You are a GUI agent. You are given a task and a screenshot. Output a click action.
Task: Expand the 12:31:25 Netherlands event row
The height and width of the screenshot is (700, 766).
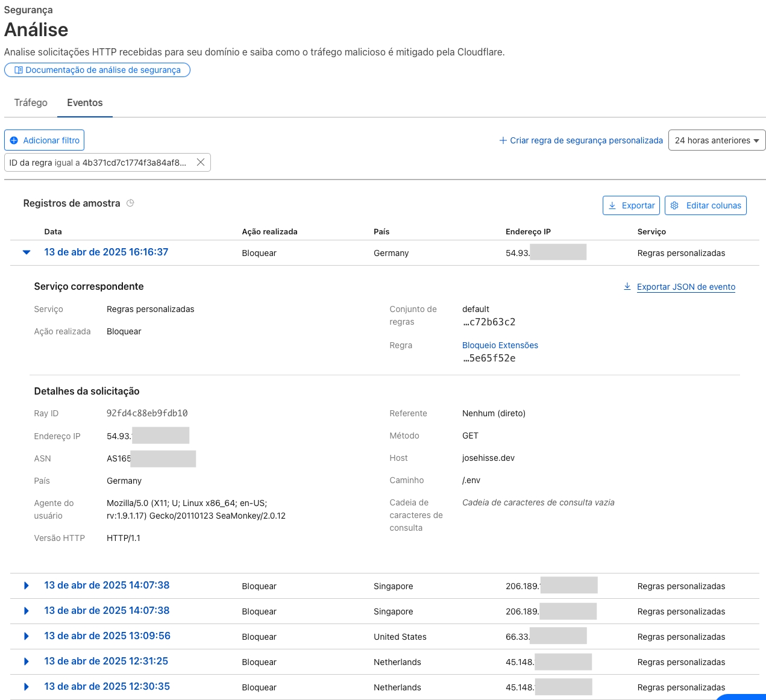(x=27, y=661)
